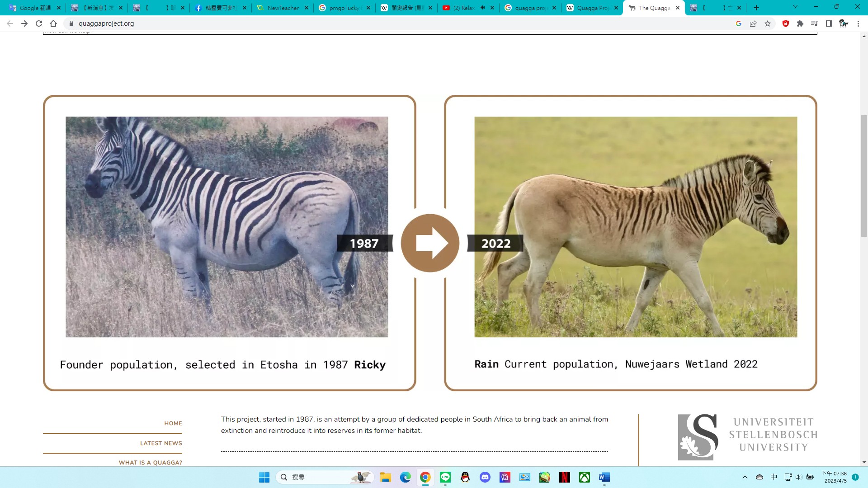
Task: Open the browser home page
Action: [x=53, y=23]
